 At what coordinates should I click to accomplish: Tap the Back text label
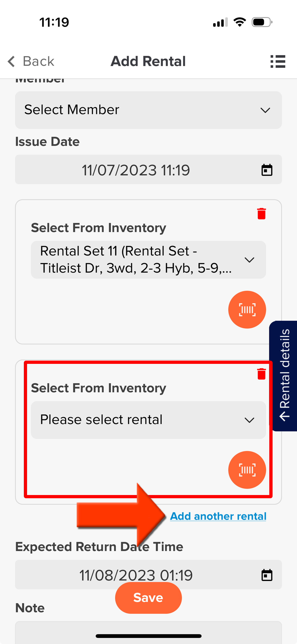point(38,61)
